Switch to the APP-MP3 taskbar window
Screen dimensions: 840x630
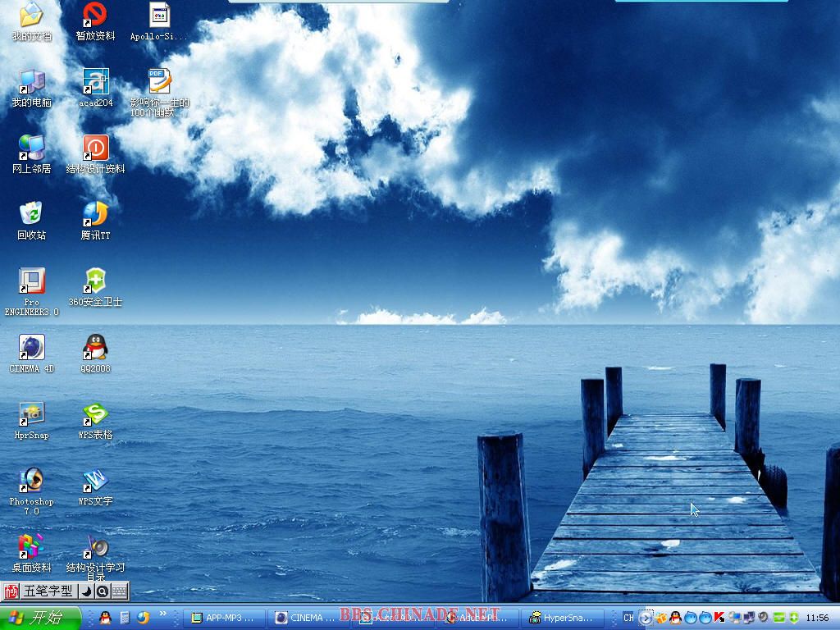pyautogui.click(x=224, y=618)
